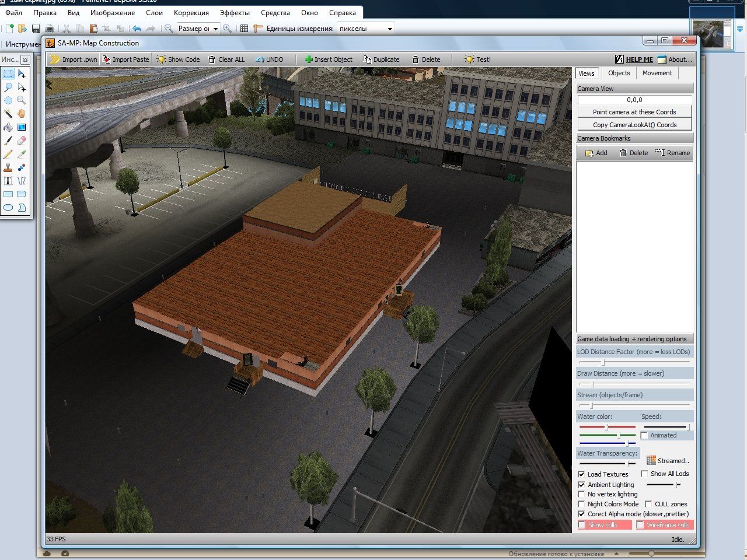Switch to Objects tab
The image size is (747, 560).
619,73
